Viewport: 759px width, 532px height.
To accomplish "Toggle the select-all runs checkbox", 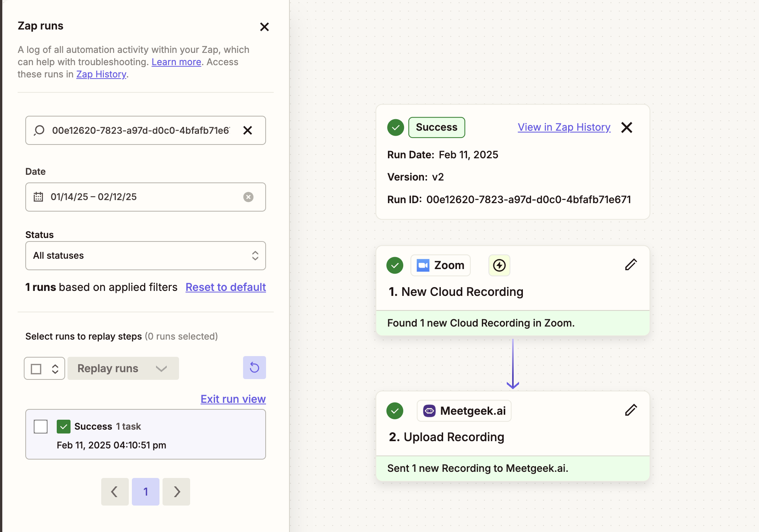I will pyautogui.click(x=36, y=369).
